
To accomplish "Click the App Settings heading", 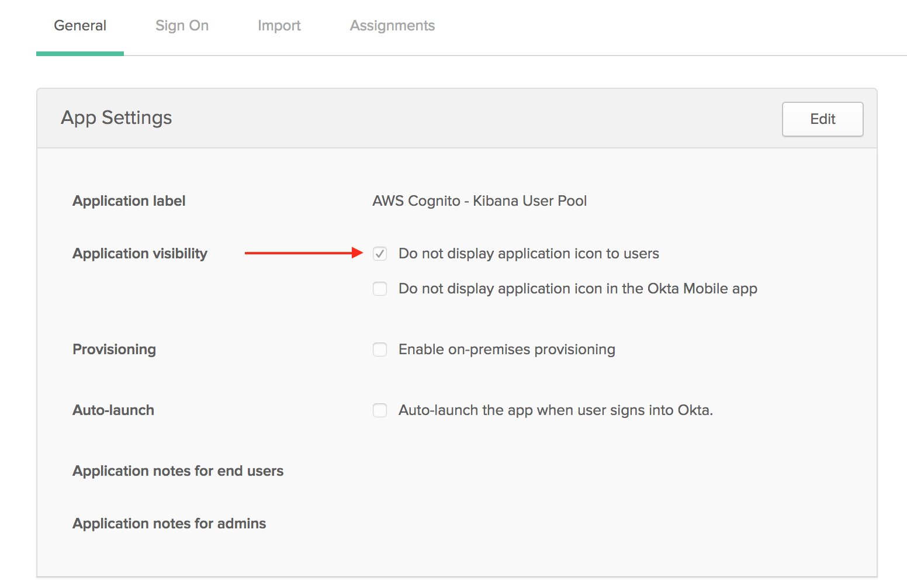I will (x=116, y=118).
